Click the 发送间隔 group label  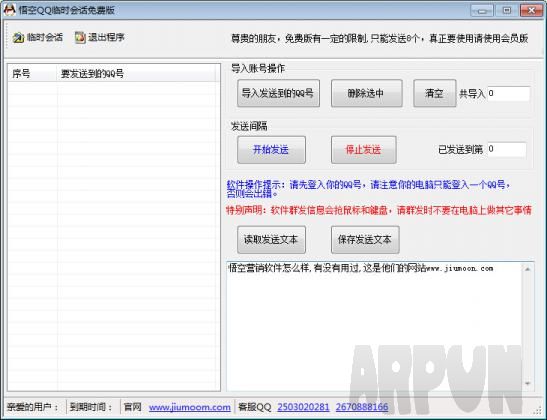coord(249,126)
